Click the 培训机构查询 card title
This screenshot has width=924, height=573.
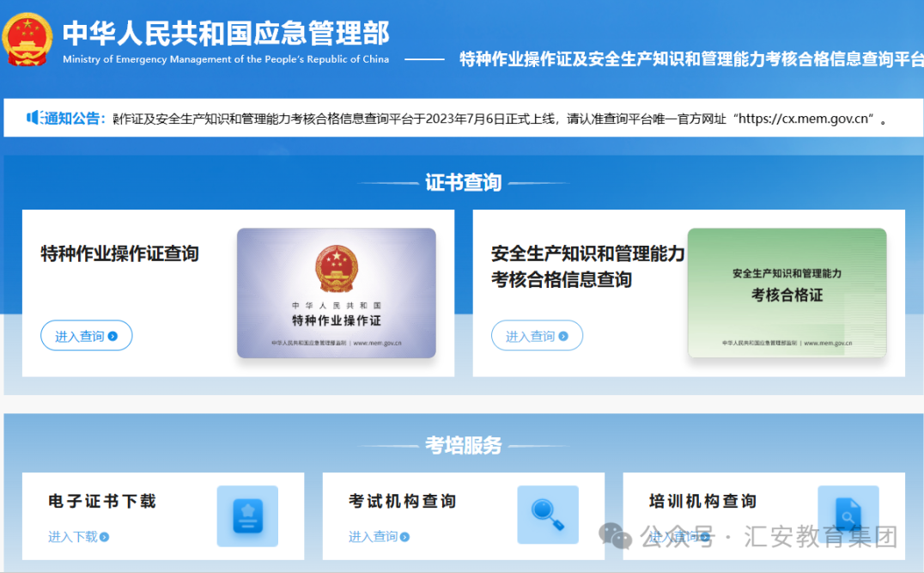click(702, 501)
